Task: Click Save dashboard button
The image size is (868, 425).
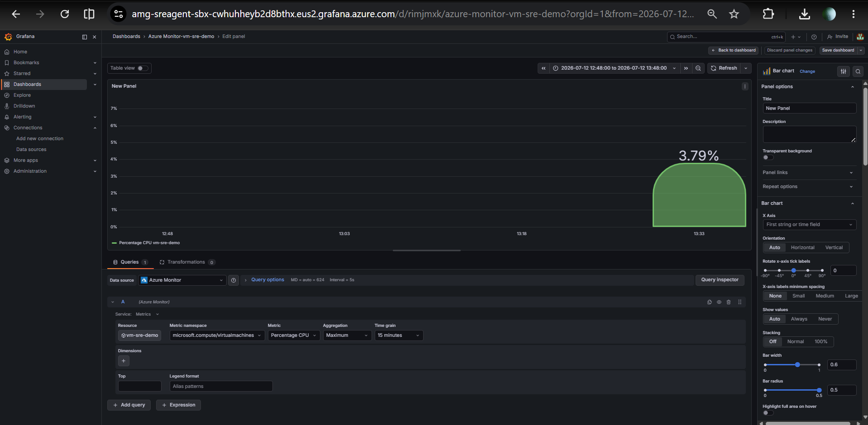Action: tap(838, 51)
